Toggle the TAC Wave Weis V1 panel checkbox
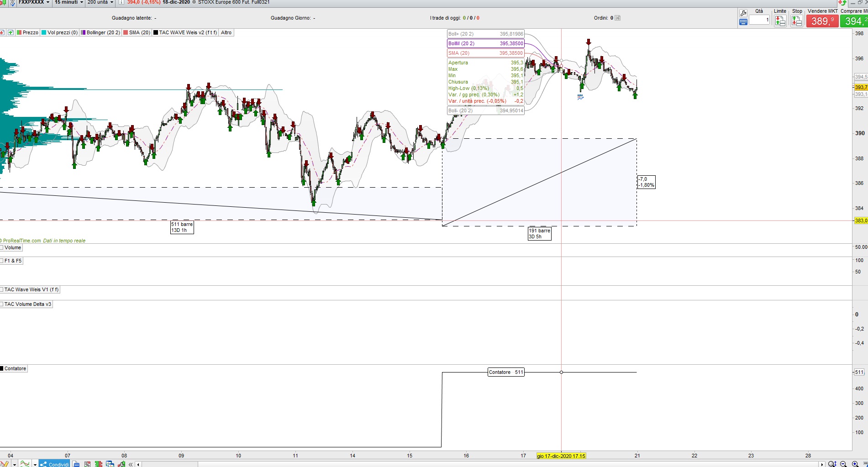This screenshot has height=467, width=868. pyautogui.click(x=2, y=289)
